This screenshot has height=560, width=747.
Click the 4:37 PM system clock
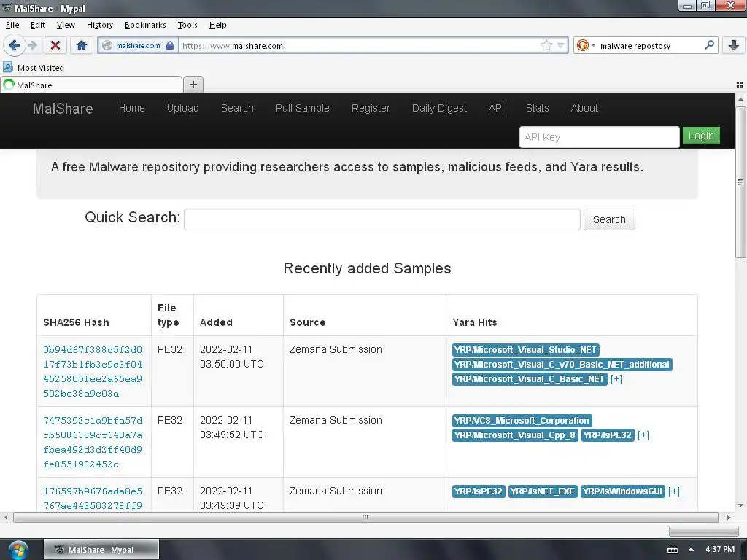(x=720, y=550)
